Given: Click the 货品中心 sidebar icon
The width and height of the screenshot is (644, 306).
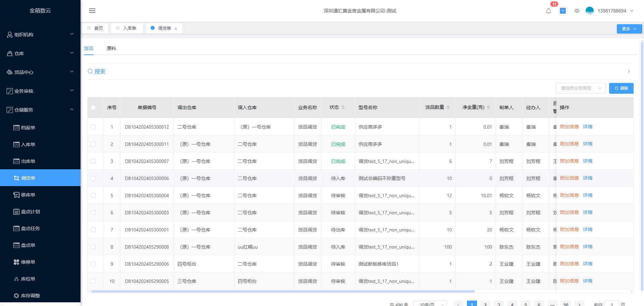Looking at the screenshot, I should [x=10, y=72].
